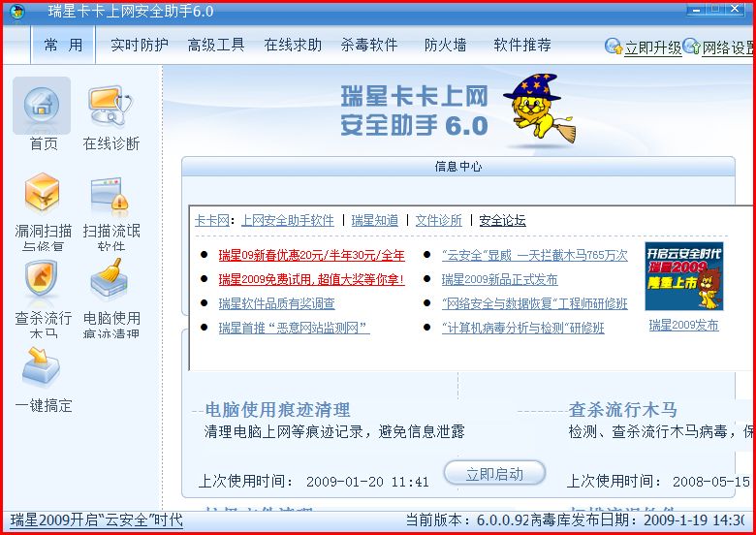Start the 查杀流行木马 shield icon
Image resolution: width=756 pixels, height=535 pixels.
(x=42, y=278)
